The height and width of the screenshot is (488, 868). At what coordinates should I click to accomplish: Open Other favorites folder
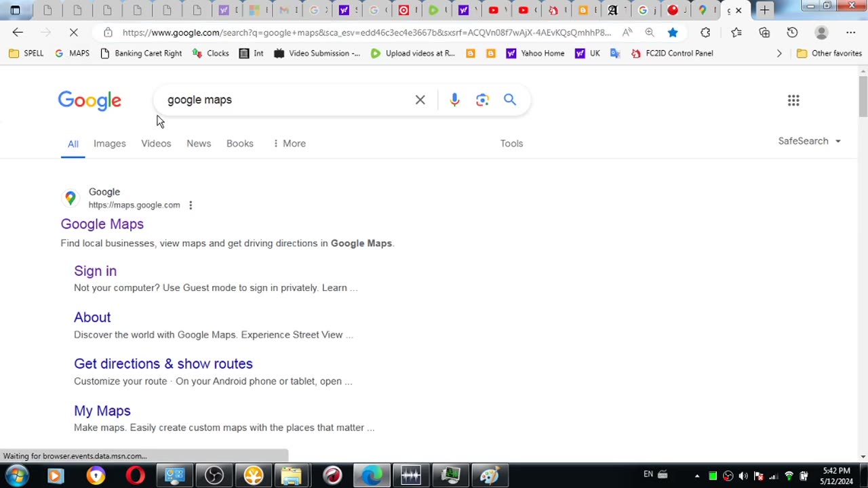pyautogui.click(x=829, y=53)
